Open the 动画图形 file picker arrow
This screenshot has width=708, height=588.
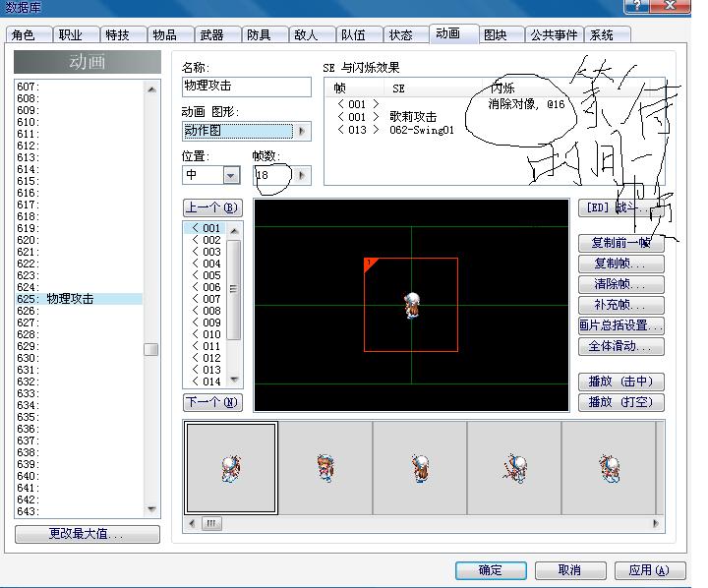(x=302, y=131)
